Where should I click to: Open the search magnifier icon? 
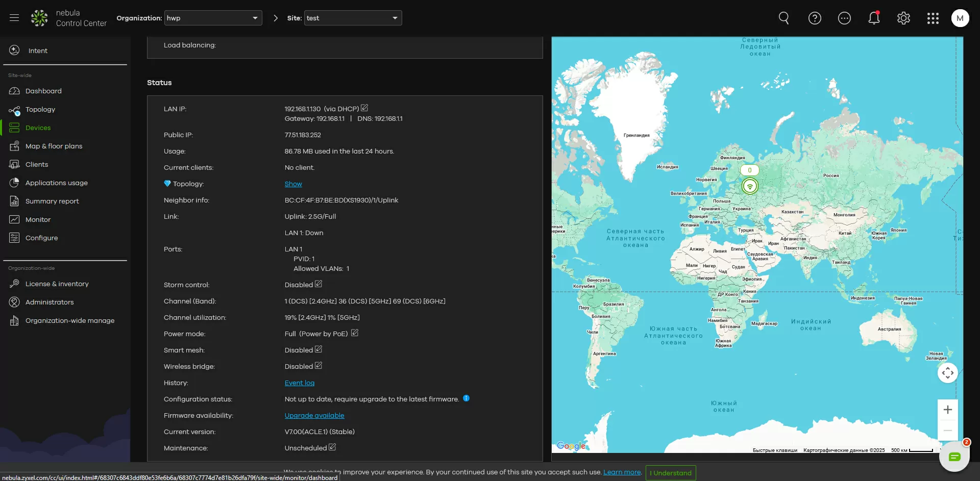pos(783,18)
